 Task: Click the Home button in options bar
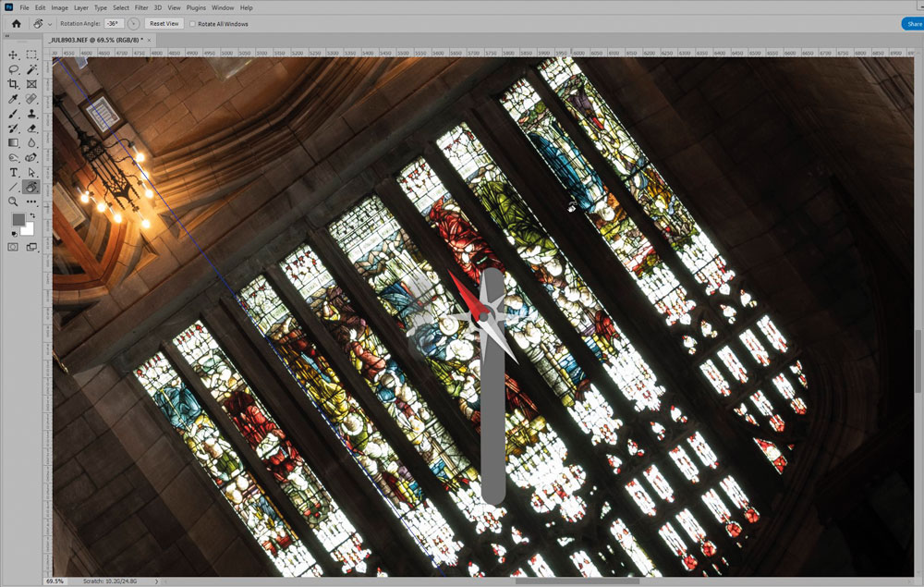point(17,24)
